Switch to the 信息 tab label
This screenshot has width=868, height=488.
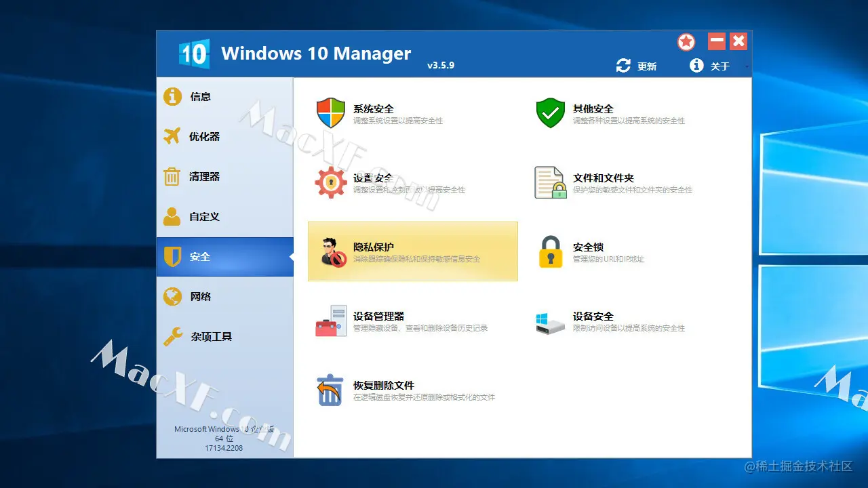pos(201,97)
